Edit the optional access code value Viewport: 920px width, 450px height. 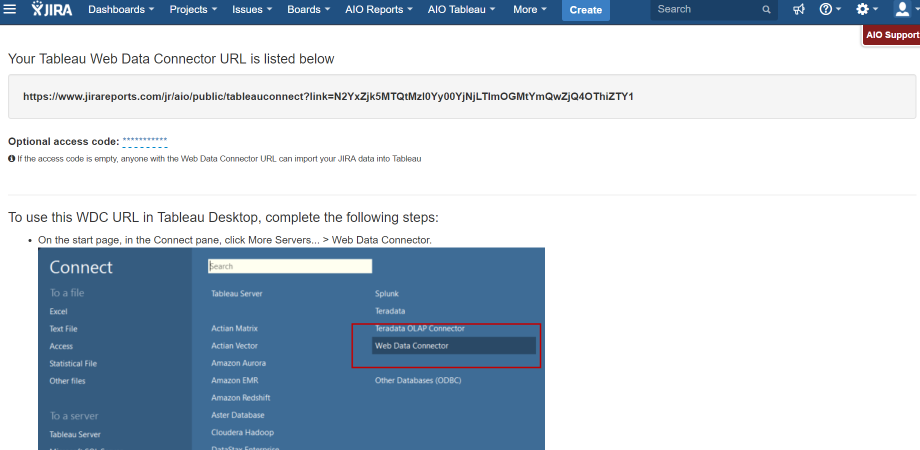145,141
